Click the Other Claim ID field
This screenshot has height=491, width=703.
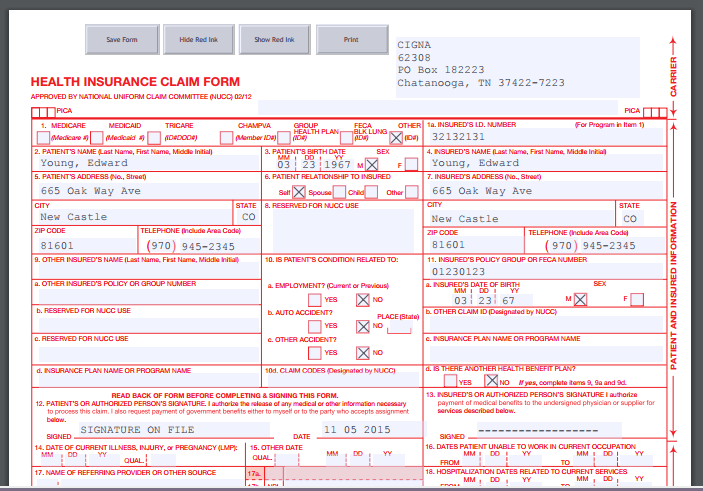pos(546,324)
